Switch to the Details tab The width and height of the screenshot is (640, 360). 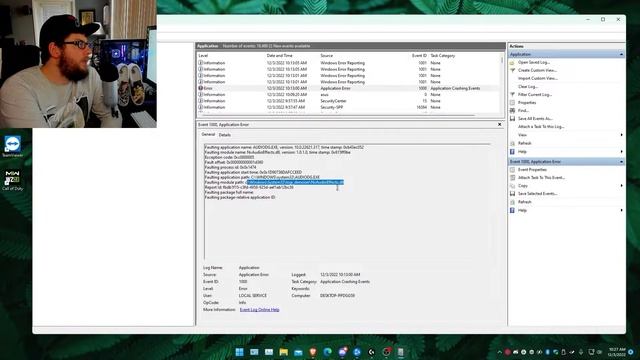pyautogui.click(x=224, y=135)
